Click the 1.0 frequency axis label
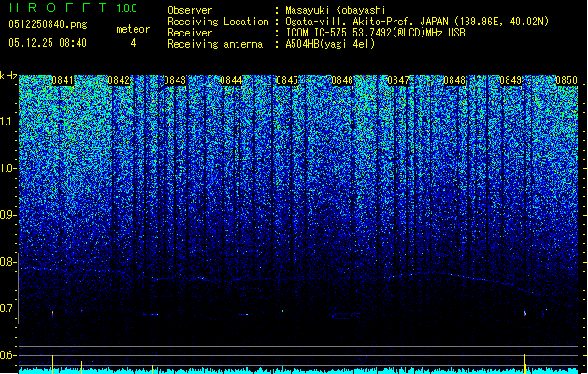The image size is (588, 374). (8, 168)
